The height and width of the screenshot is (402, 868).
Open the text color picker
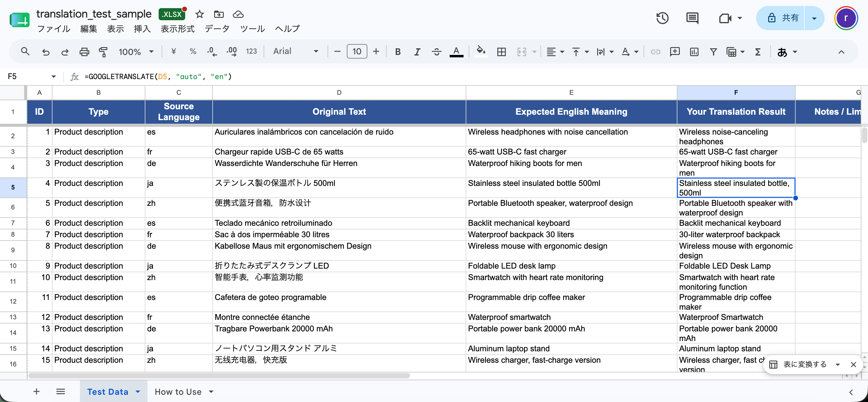coord(456,52)
